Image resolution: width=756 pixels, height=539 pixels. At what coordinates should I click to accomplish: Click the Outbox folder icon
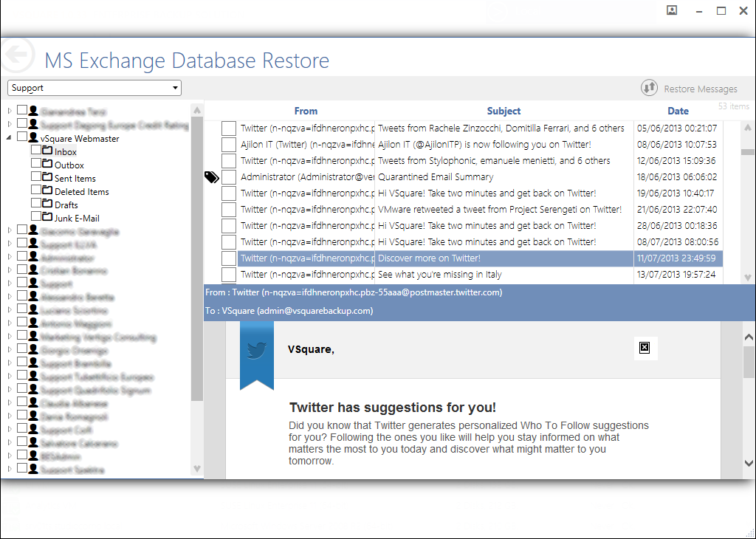pos(47,164)
